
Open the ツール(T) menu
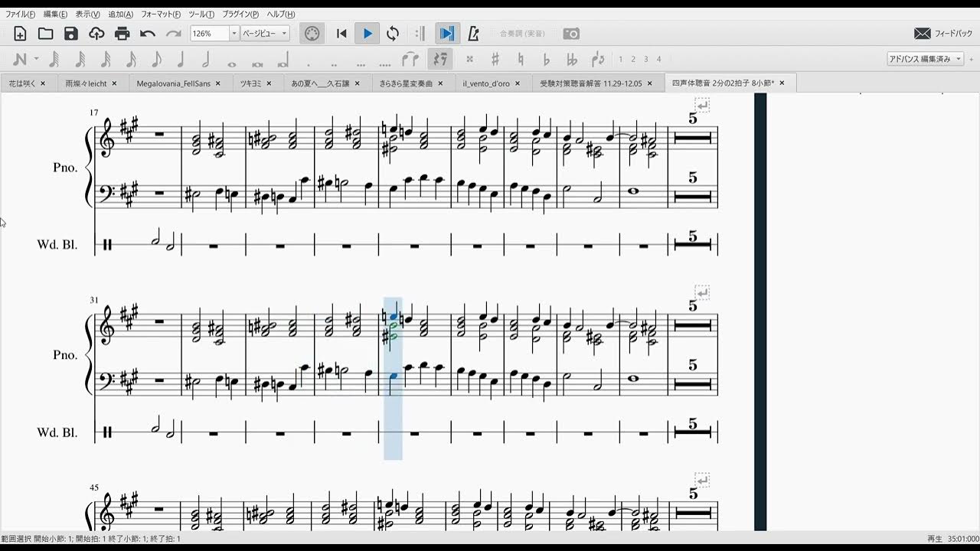click(x=201, y=15)
